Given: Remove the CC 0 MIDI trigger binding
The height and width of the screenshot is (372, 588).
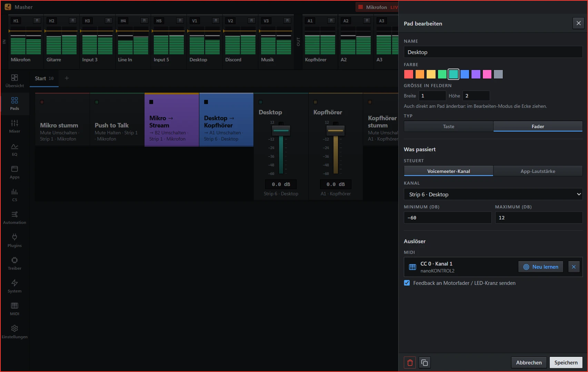Looking at the screenshot, I should click(x=574, y=267).
